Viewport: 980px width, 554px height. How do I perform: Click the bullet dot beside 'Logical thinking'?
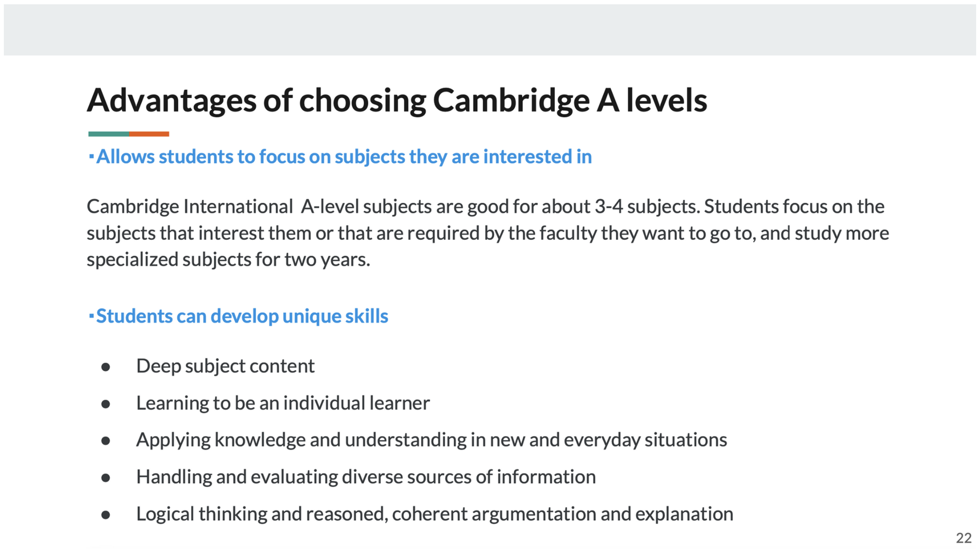[x=106, y=515]
